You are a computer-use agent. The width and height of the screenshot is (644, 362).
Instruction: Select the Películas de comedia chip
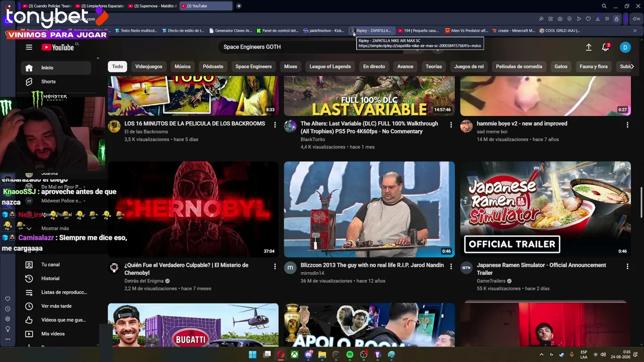coord(519,66)
